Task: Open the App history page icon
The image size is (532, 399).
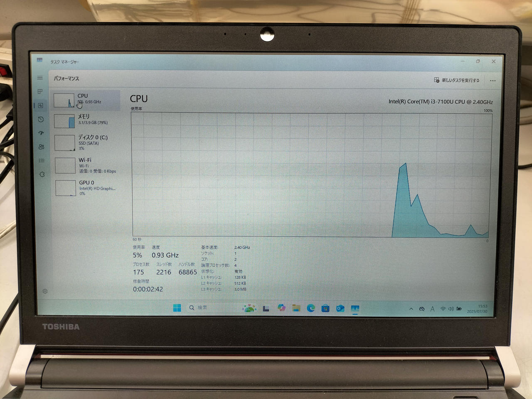Action: pyautogui.click(x=41, y=119)
